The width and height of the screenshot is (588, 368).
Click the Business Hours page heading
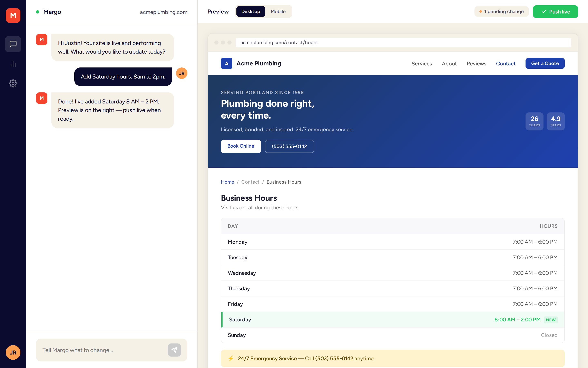pos(249,198)
